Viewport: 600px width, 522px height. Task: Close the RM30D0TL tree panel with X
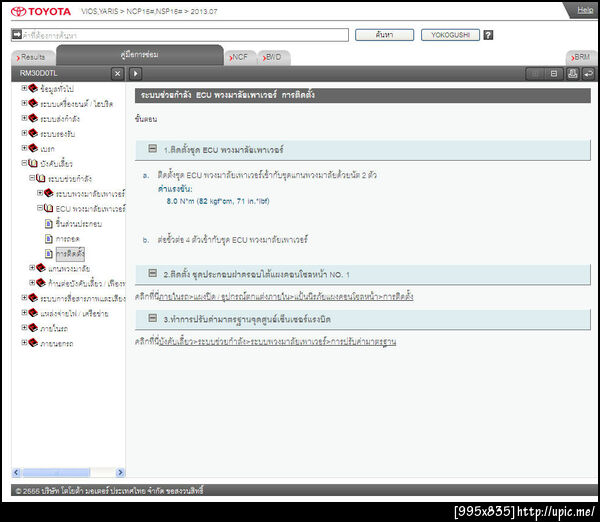click(117, 73)
